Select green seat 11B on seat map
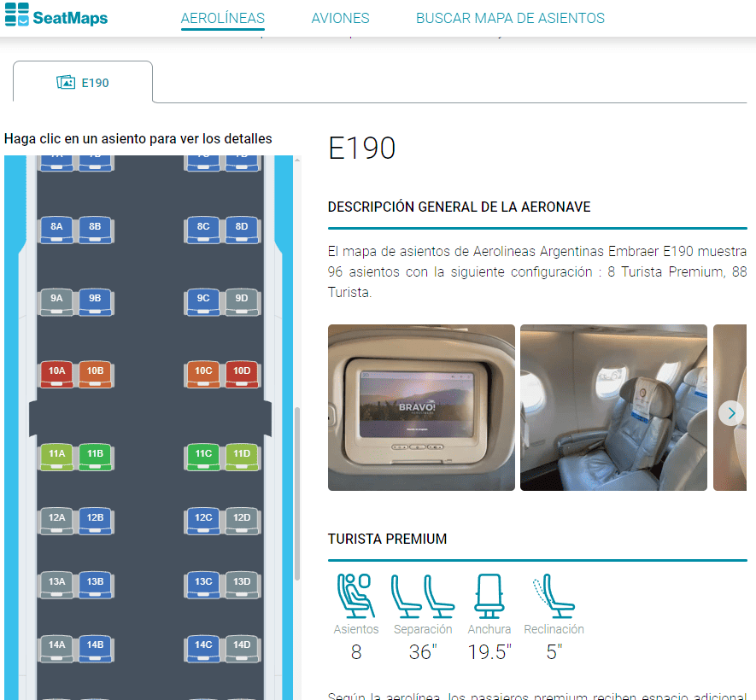This screenshot has width=756, height=700. [x=95, y=457]
